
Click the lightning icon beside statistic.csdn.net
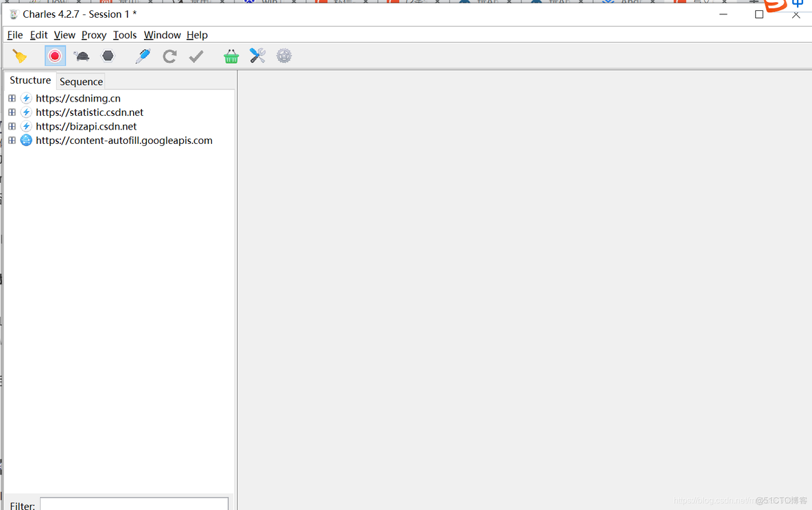(x=26, y=112)
